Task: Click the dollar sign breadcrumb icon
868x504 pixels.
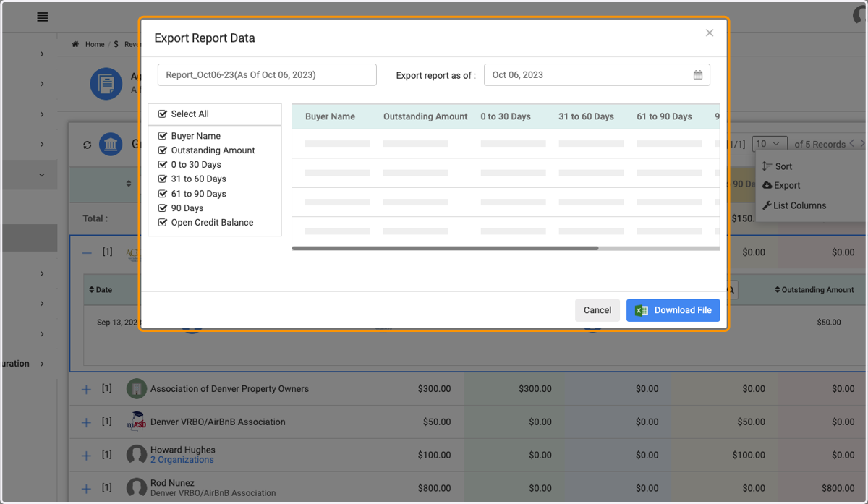Action: click(x=116, y=44)
